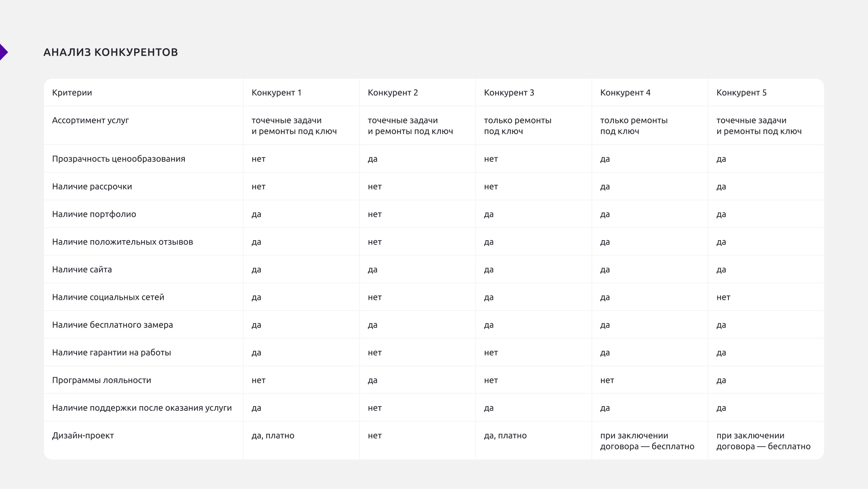Select the 'Конкурент 5' column header
Image resolution: width=868 pixels, height=489 pixels.
741,93
